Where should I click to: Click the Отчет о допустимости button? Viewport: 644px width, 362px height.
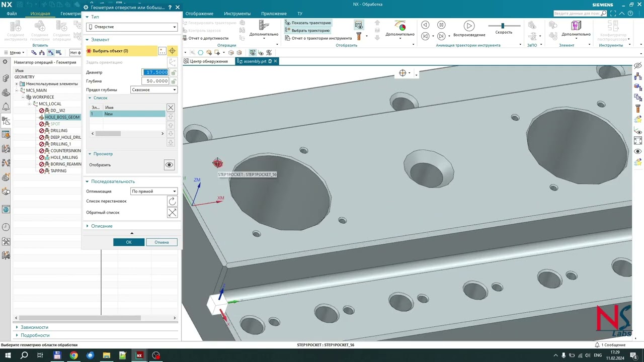[205, 38]
